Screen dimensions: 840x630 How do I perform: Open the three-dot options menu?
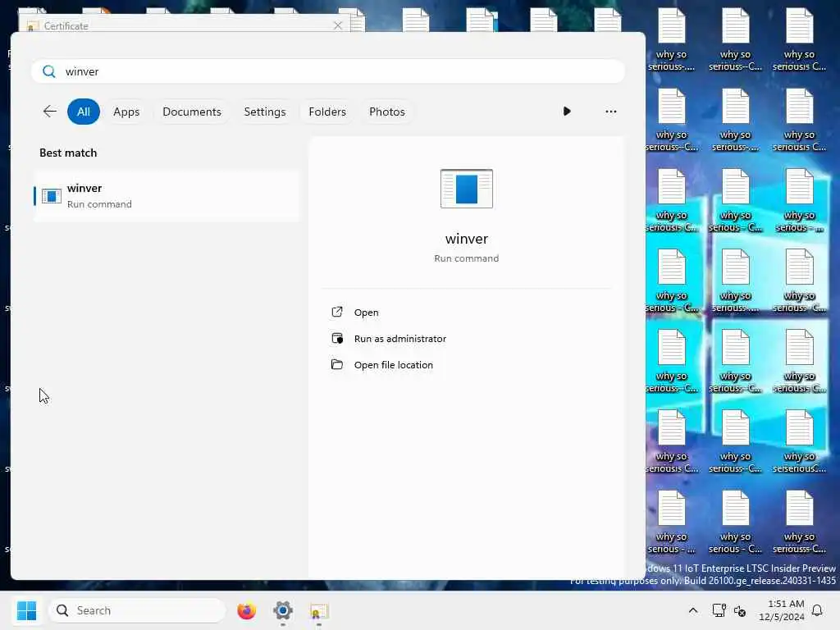610,112
